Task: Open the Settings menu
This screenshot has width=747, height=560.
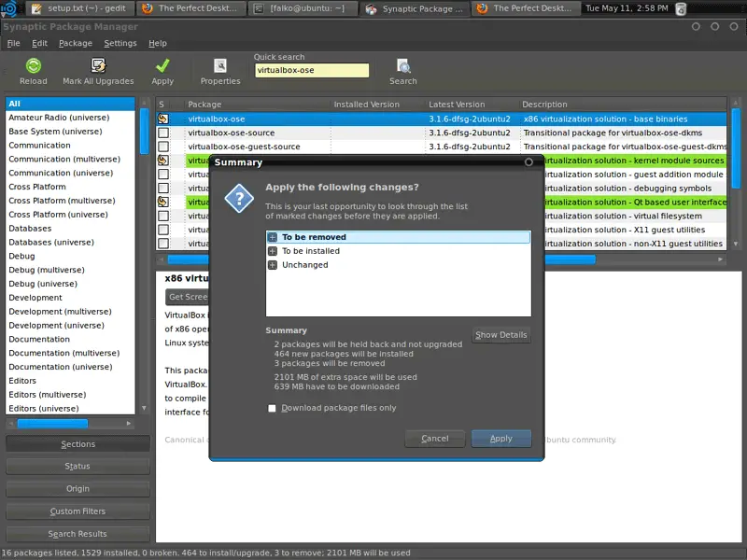Action: pyautogui.click(x=120, y=43)
